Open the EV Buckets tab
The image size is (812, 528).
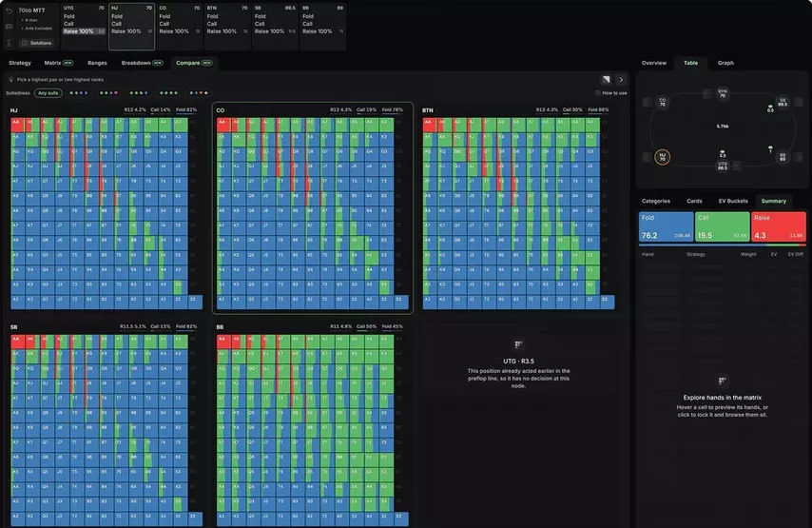[733, 201]
